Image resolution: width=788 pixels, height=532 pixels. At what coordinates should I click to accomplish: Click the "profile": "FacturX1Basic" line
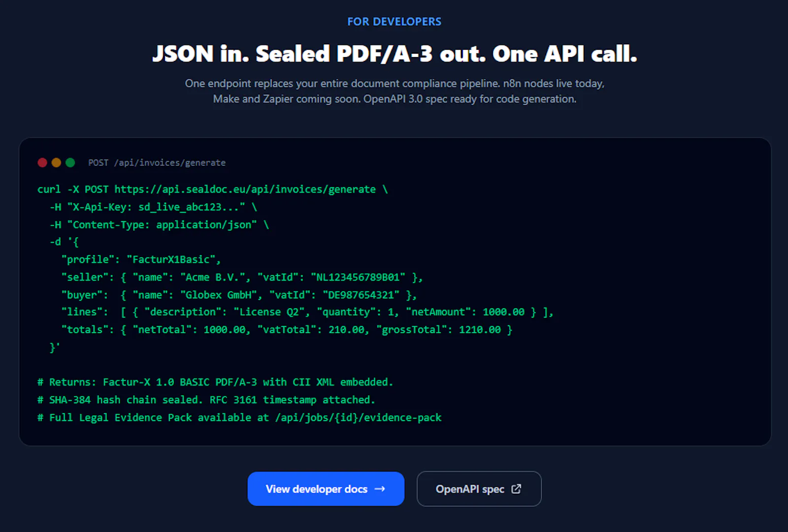[141, 259]
